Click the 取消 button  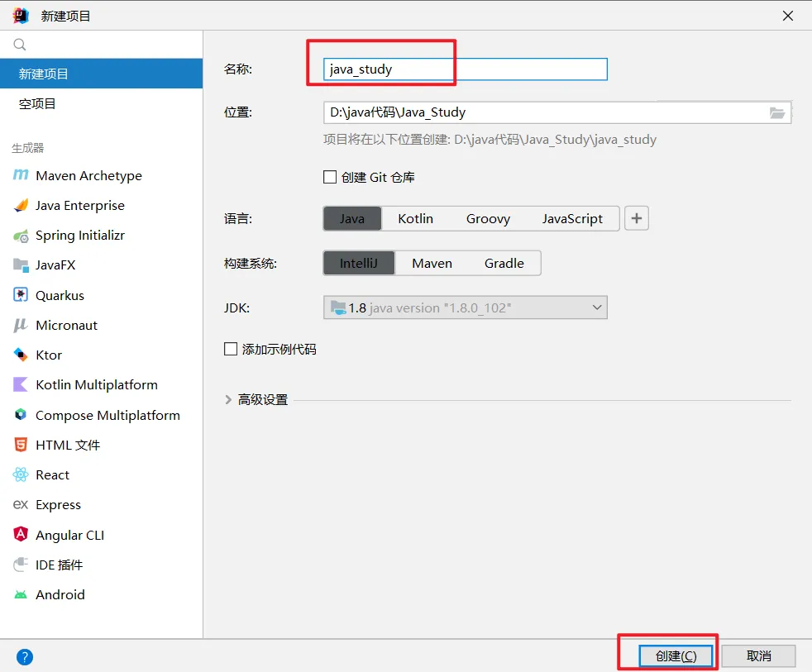[758, 656]
